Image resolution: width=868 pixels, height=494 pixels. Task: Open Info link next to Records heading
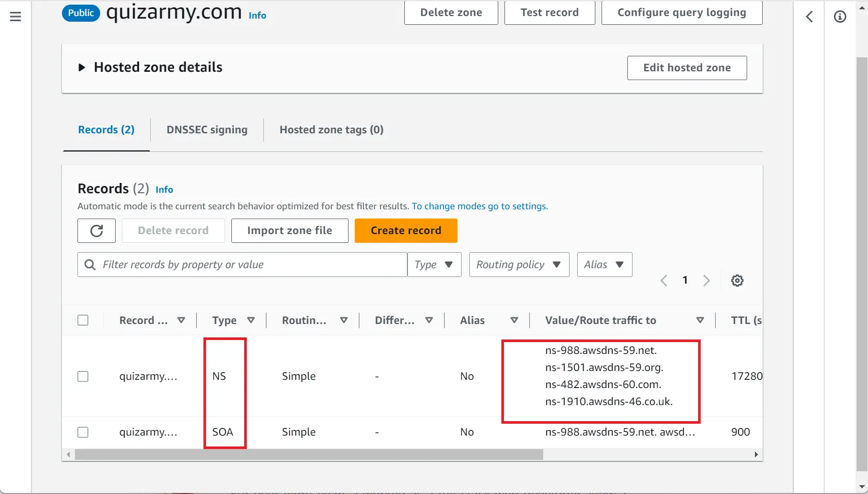pos(164,190)
